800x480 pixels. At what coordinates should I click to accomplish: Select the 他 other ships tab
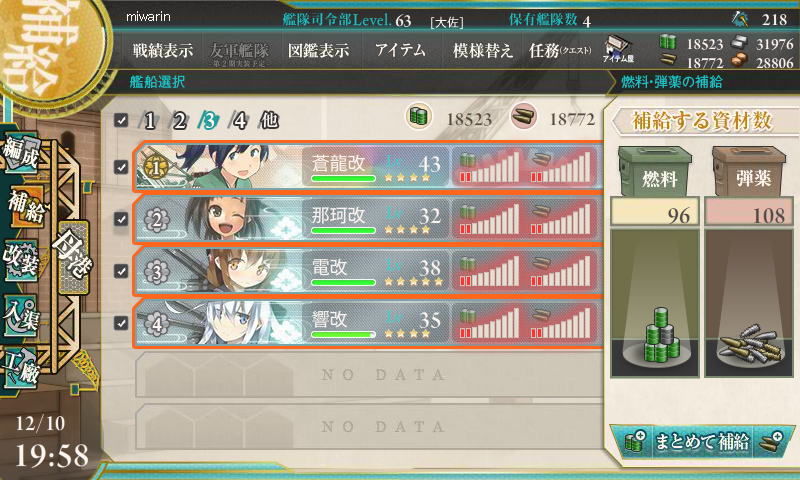[269, 120]
